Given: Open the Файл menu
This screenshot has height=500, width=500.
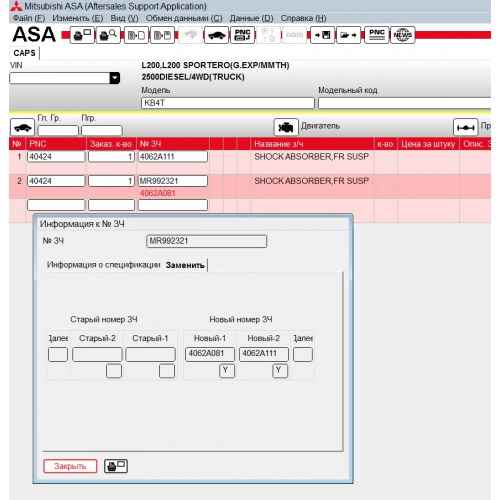Looking at the screenshot, I should click(x=29, y=18).
